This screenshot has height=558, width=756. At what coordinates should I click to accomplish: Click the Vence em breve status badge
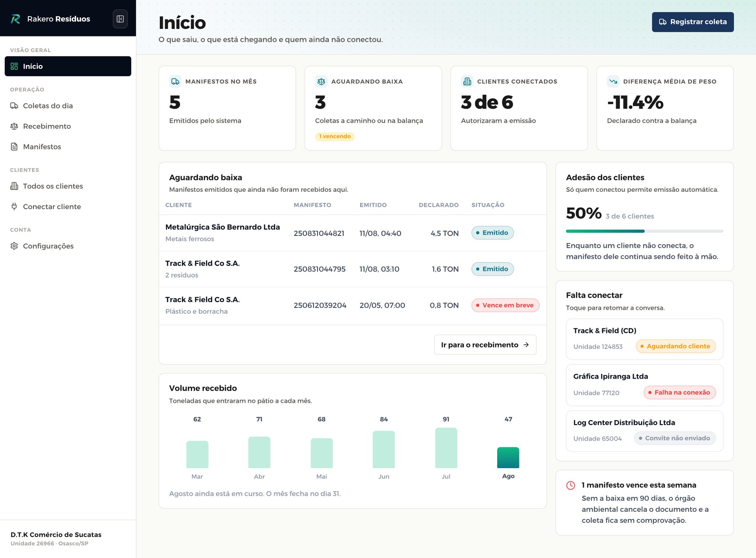tap(505, 305)
